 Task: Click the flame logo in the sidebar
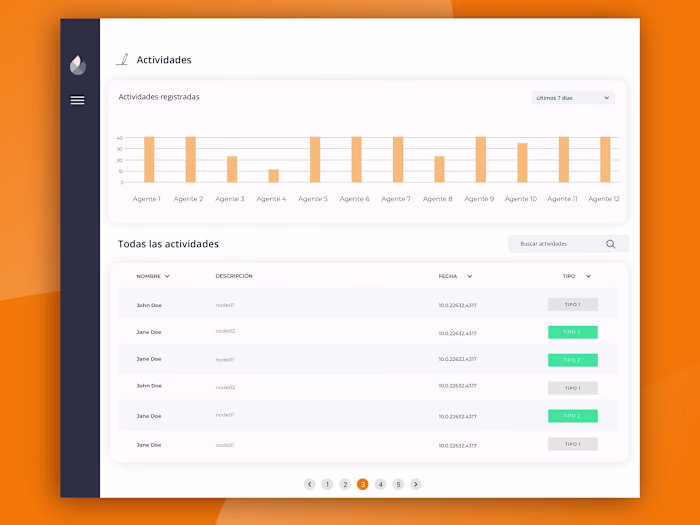[78, 65]
